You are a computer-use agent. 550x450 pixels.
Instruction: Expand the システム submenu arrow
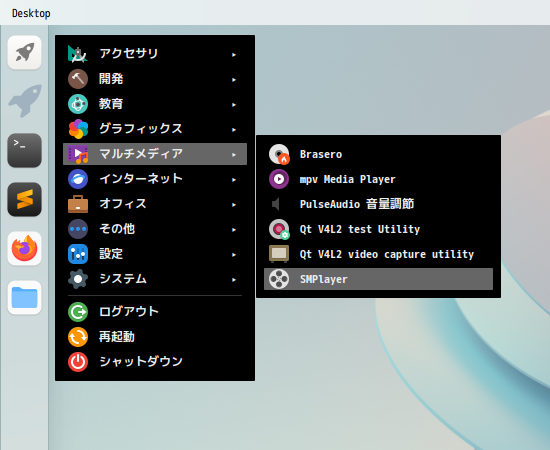click(234, 280)
